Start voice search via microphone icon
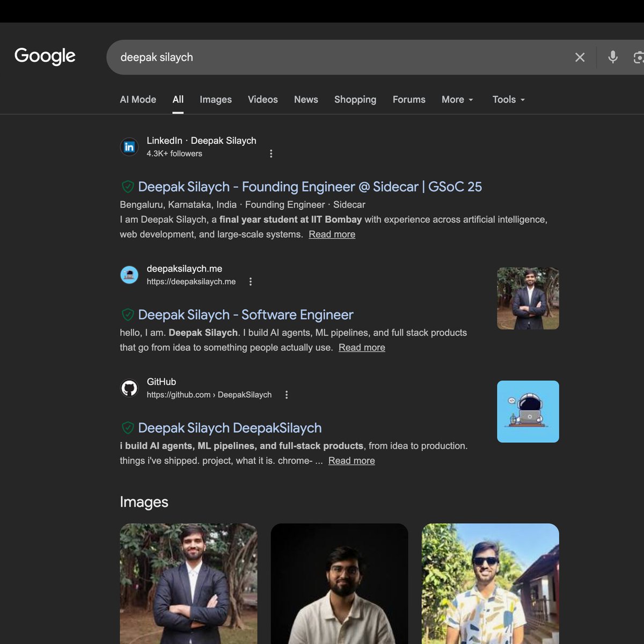This screenshot has width=644, height=644. pyautogui.click(x=613, y=57)
